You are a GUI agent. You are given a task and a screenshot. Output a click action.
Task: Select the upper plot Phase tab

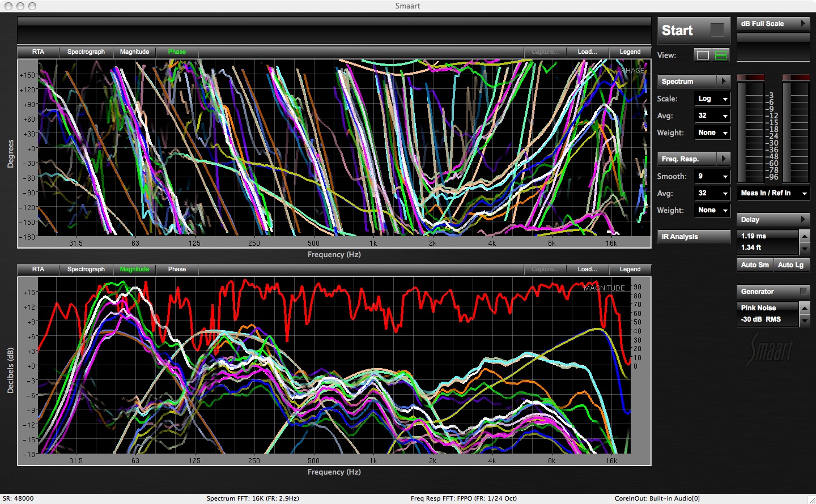click(x=177, y=52)
